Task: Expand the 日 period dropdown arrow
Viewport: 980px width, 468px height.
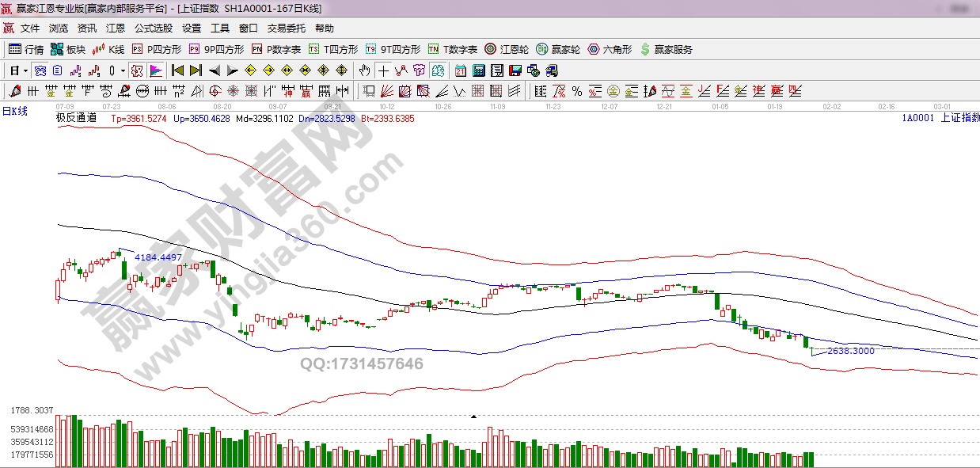Action: tap(25, 70)
